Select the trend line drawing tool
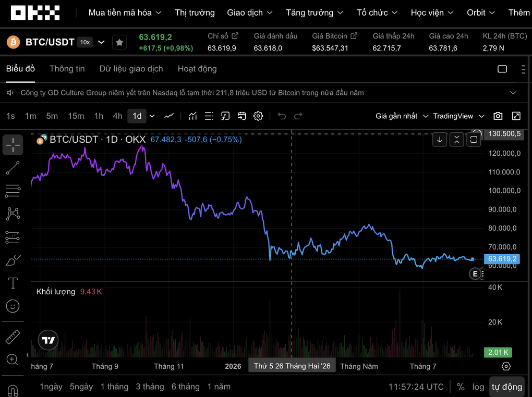This screenshot has width=532, height=397. click(x=13, y=168)
